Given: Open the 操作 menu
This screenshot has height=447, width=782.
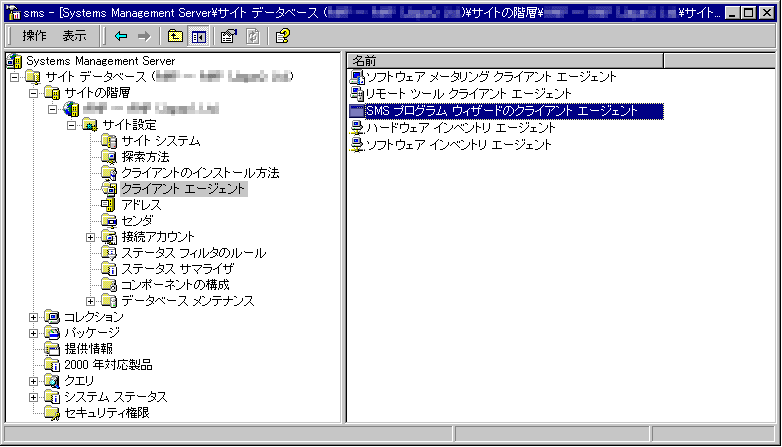Looking at the screenshot, I should pos(34,36).
